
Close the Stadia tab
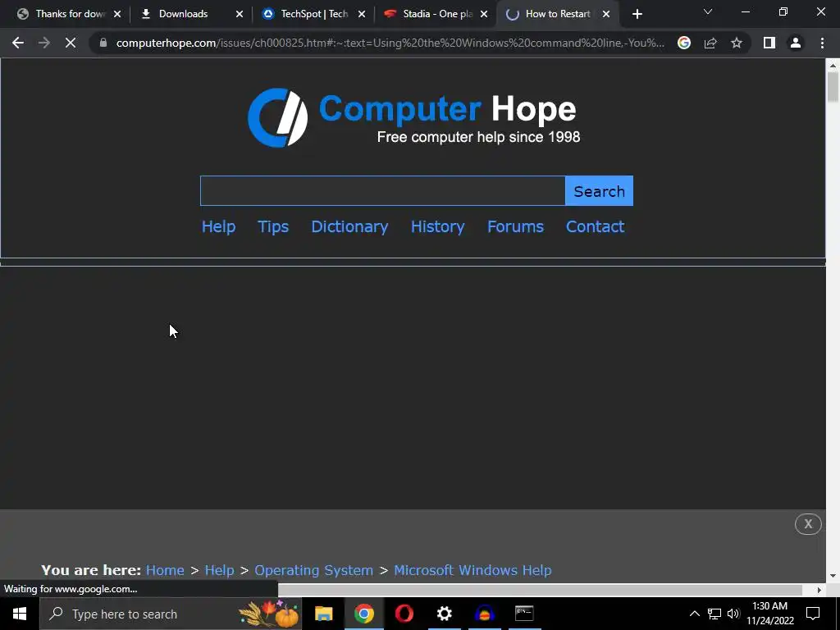coord(484,14)
